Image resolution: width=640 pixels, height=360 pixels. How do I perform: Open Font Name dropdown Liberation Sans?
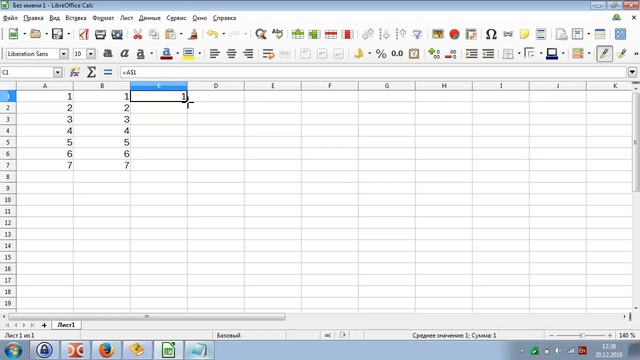click(63, 53)
